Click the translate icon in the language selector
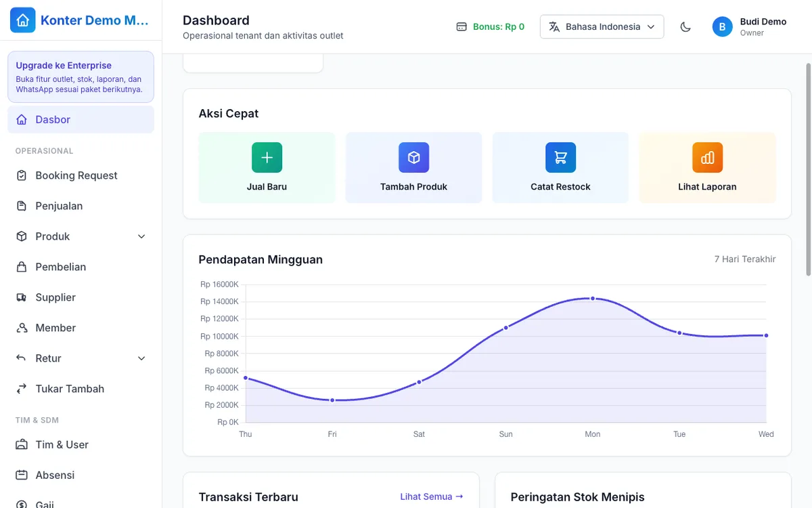812x508 pixels. [x=554, y=27]
